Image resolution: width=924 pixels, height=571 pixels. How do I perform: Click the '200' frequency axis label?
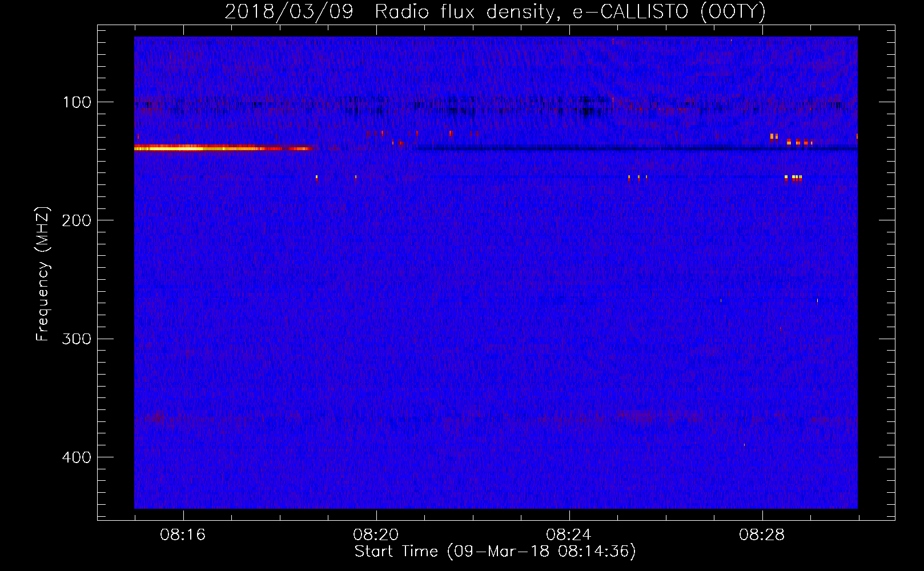click(x=77, y=221)
